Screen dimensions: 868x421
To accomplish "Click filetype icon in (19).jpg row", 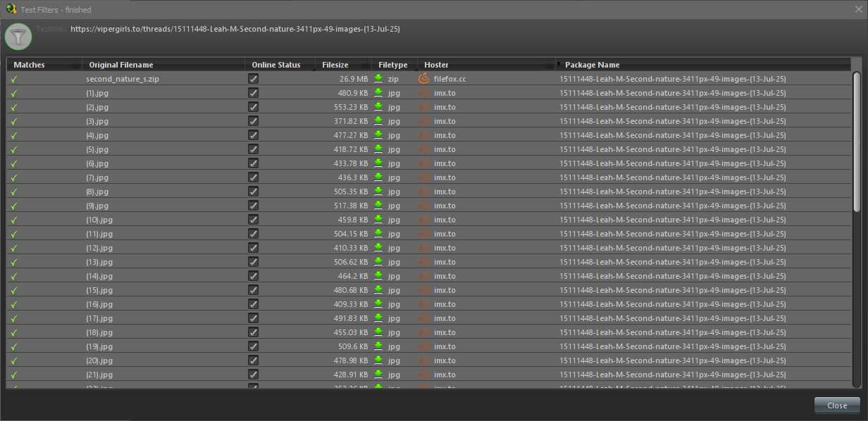I will point(378,346).
